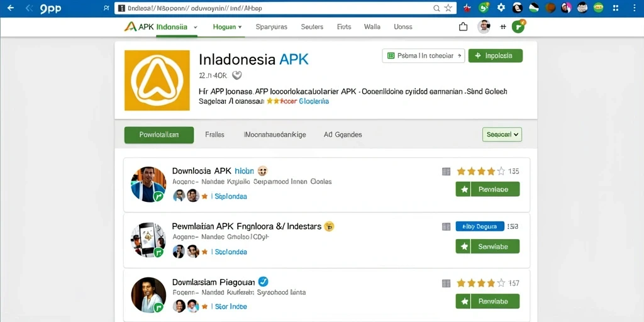Click the shopping bag icon in site header
Image resolution: width=644 pixels, height=322 pixels.
point(463,27)
